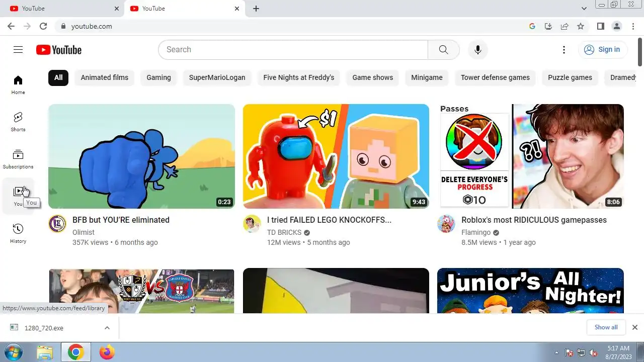This screenshot has height=362, width=644.
Task: Click the taskbar clock 5:17 AM
Action: (x=618, y=352)
